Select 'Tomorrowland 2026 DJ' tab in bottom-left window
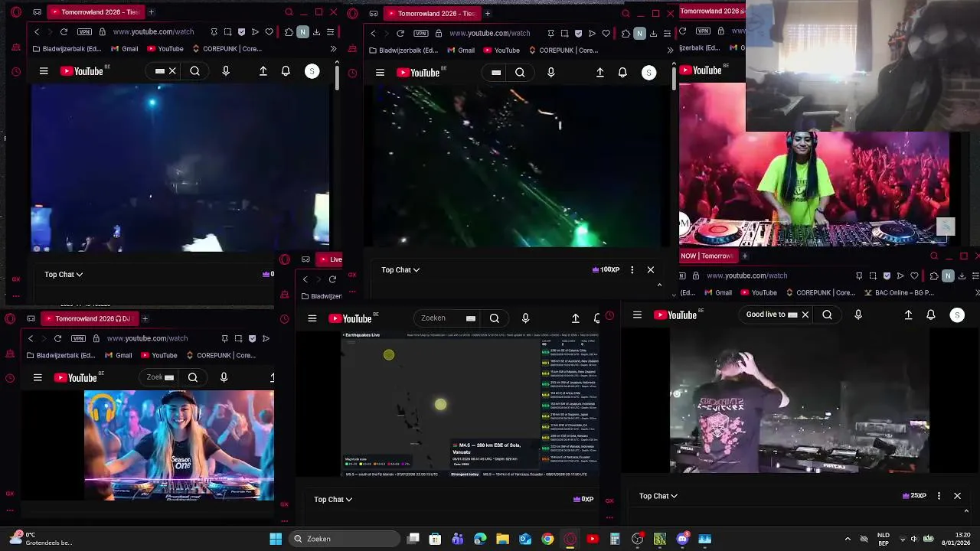 [88, 318]
